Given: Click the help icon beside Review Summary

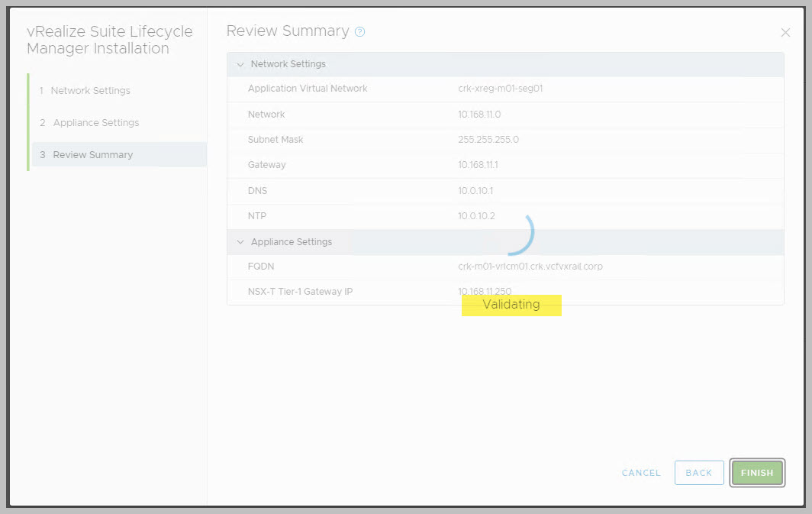Looking at the screenshot, I should [x=360, y=32].
